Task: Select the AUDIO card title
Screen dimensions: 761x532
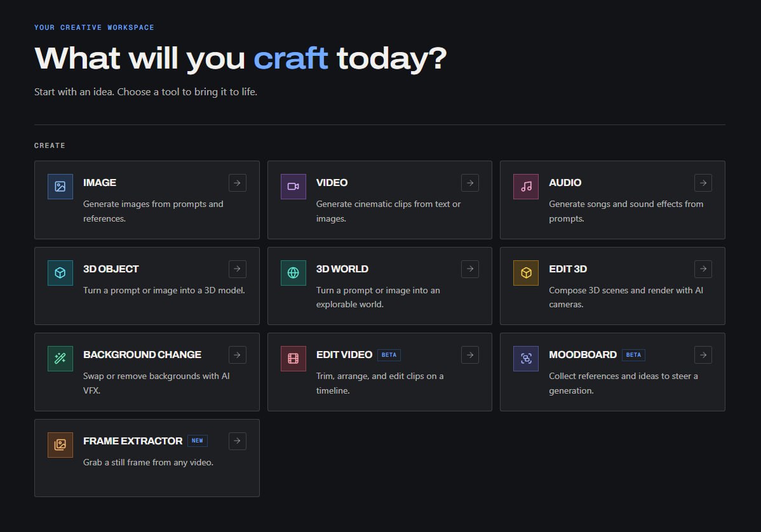Action: pos(565,183)
